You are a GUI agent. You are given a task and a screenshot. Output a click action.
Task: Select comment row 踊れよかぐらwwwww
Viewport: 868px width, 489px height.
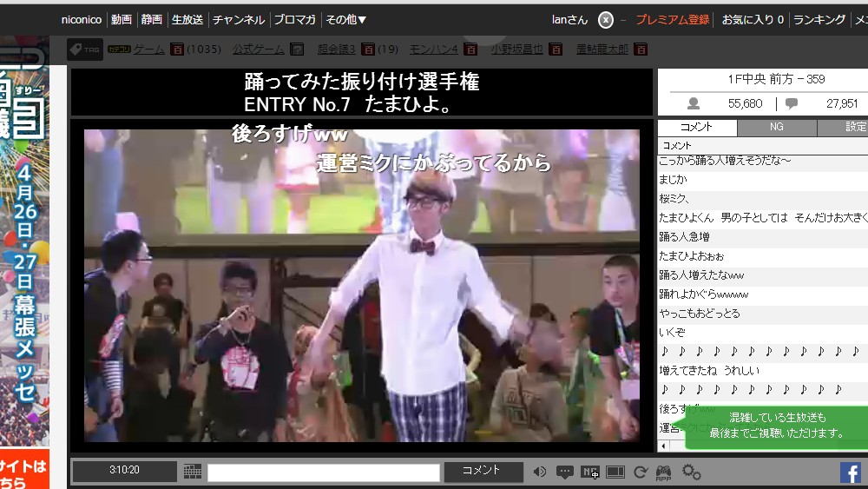[x=763, y=294]
